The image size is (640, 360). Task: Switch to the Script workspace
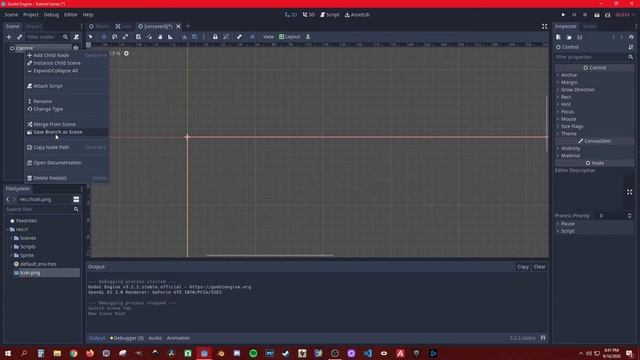click(329, 15)
